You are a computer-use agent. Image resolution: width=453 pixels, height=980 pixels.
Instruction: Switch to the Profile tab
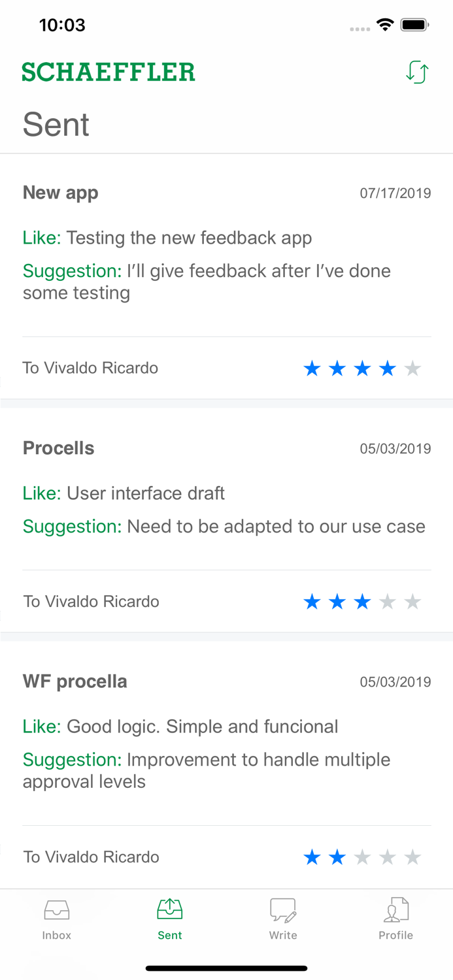coord(396,918)
